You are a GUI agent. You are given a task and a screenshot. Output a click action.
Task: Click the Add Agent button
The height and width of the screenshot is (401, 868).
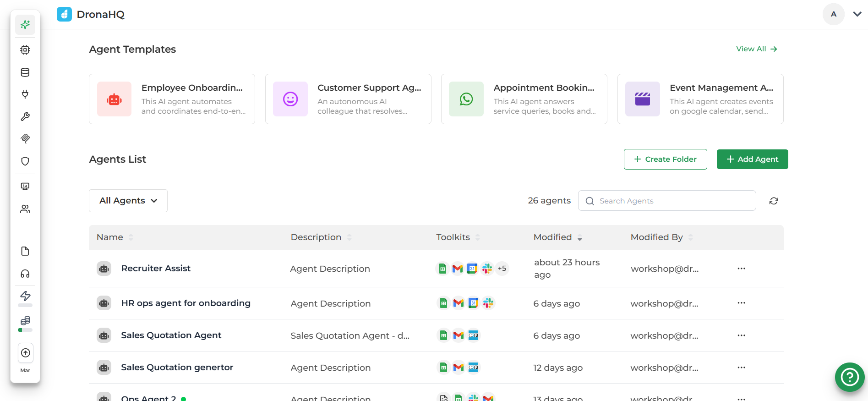click(752, 159)
